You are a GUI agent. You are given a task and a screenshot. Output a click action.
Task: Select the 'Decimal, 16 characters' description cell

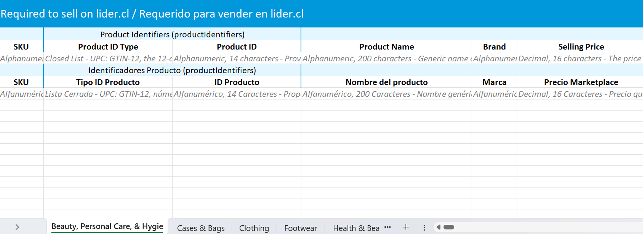click(580, 58)
